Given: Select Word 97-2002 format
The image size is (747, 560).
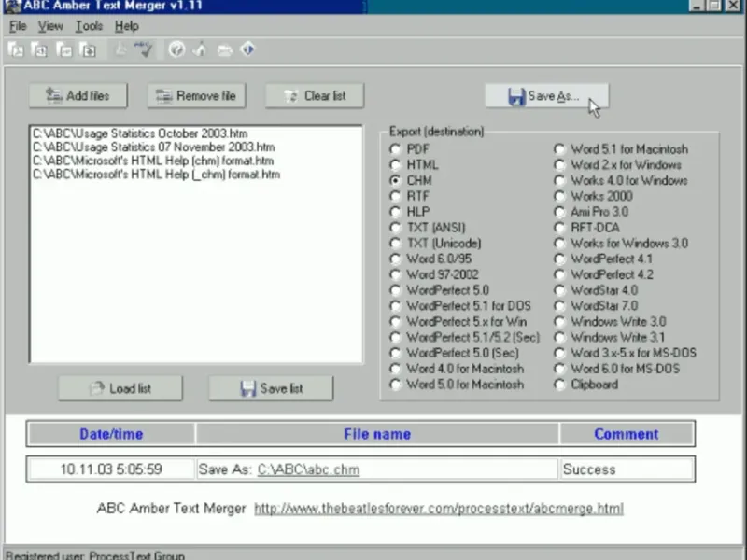Looking at the screenshot, I should tap(434, 274).
